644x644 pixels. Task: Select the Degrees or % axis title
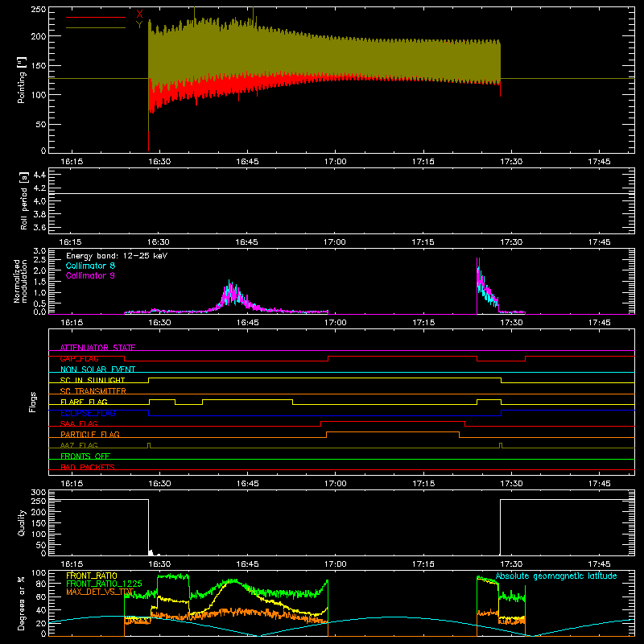click(22, 604)
